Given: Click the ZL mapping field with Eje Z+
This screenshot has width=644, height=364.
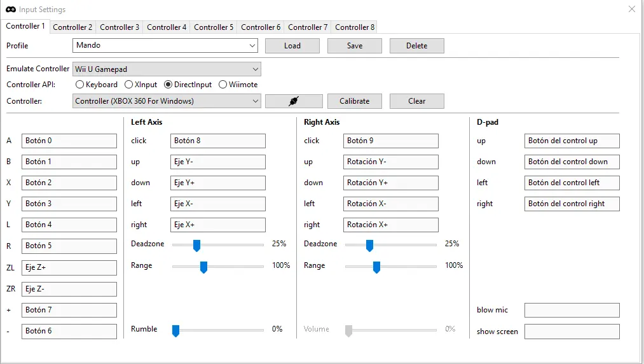Looking at the screenshot, I should [x=69, y=267].
